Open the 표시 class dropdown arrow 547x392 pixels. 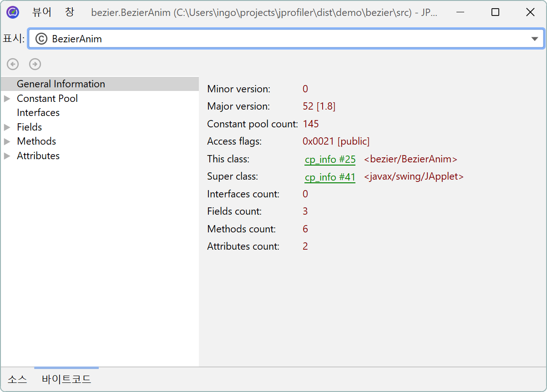[x=535, y=39]
